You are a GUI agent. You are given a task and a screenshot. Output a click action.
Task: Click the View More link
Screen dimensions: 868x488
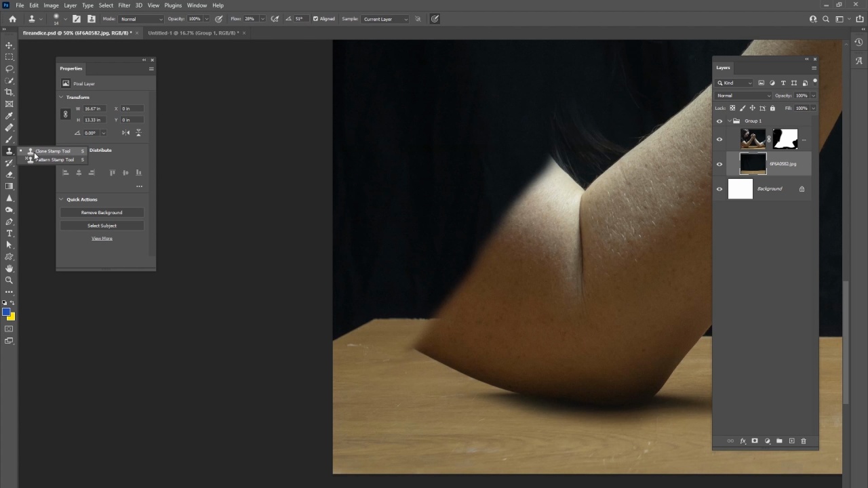(x=102, y=239)
